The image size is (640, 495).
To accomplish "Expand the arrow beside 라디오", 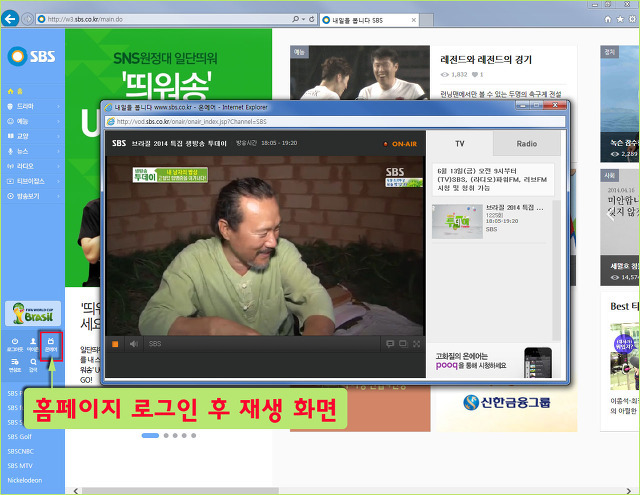I will pos(58,166).
